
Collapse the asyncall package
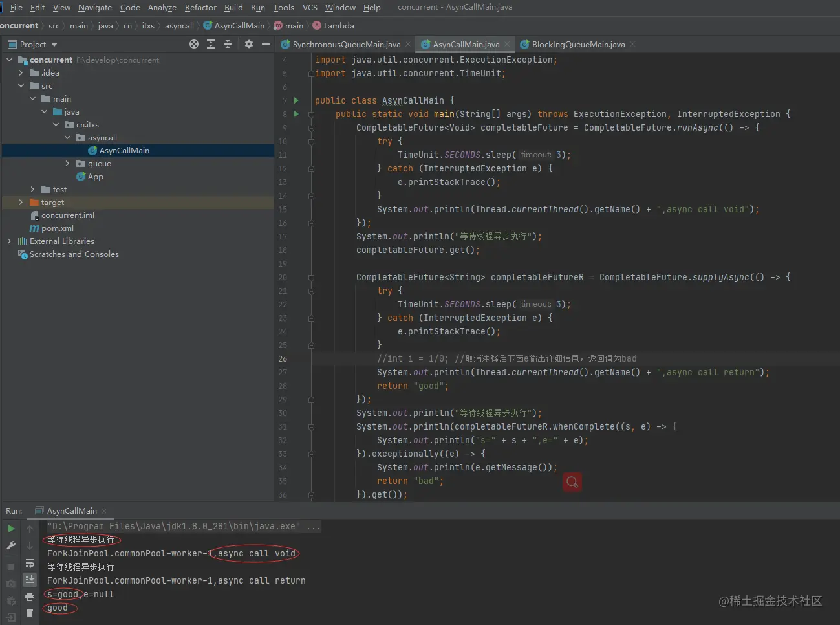[67, 137]
